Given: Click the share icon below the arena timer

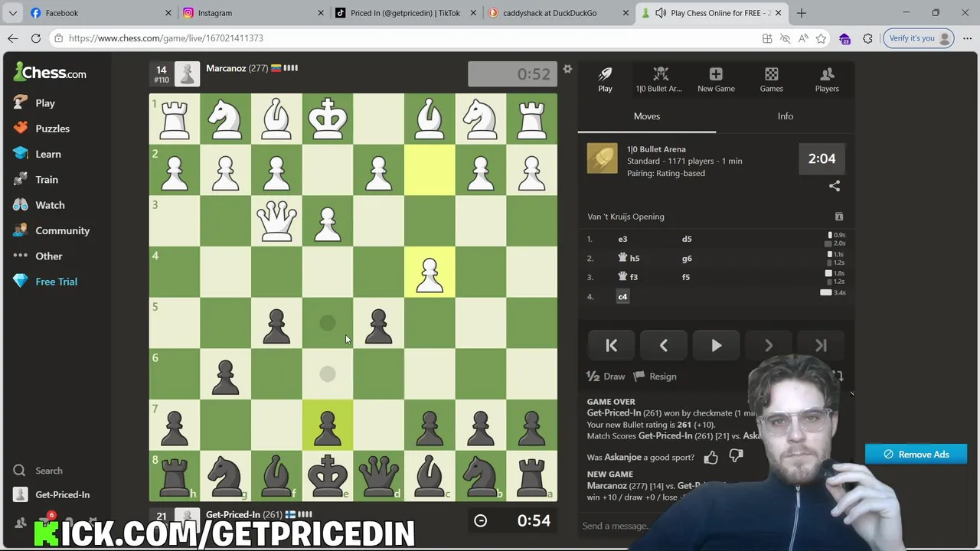Looking at the screenshot, I should (835, 186).
